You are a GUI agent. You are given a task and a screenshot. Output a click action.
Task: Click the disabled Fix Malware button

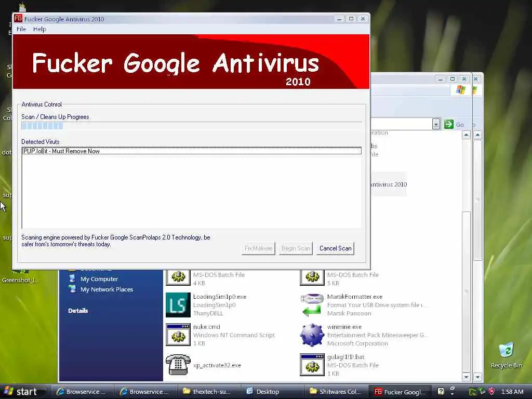click(x=258, y=248)
